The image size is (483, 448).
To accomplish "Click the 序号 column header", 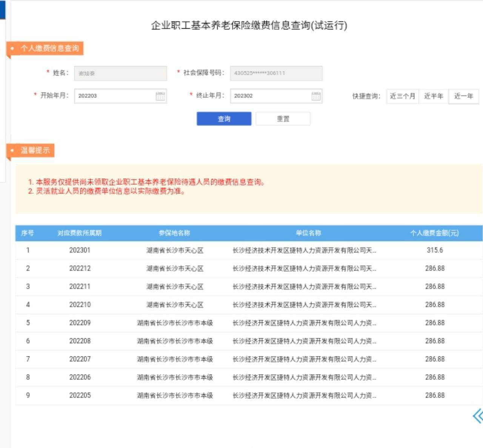I will (28, 233).
